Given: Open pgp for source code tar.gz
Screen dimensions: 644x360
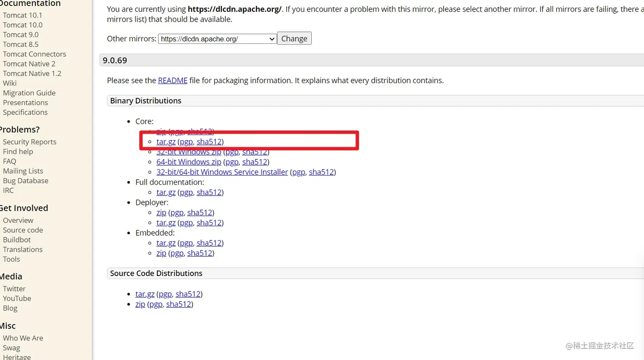Looking at the screenshot, I should (165, 294).
